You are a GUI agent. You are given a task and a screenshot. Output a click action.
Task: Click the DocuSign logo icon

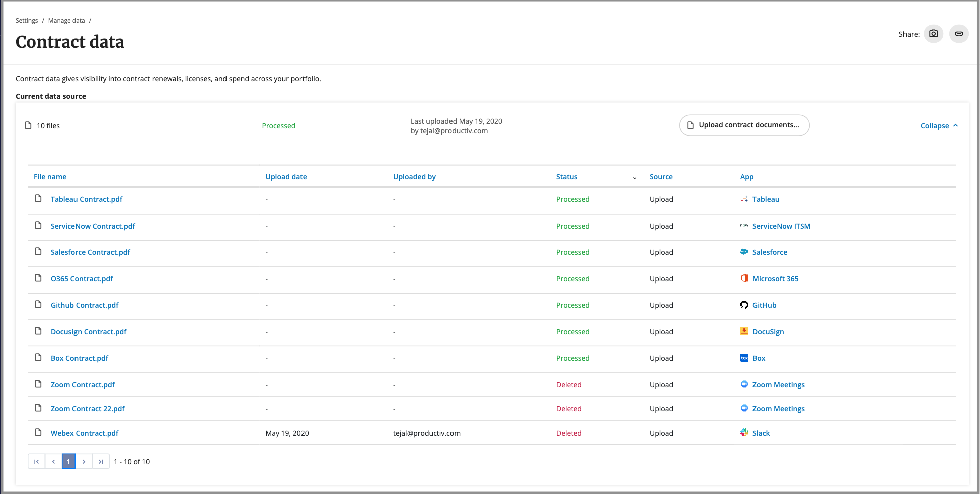pos(744,331)
